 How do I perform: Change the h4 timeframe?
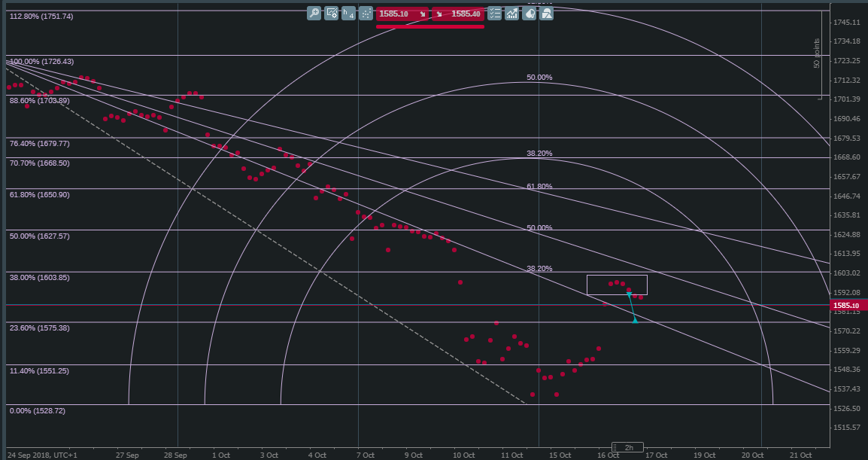pos(348,14)
